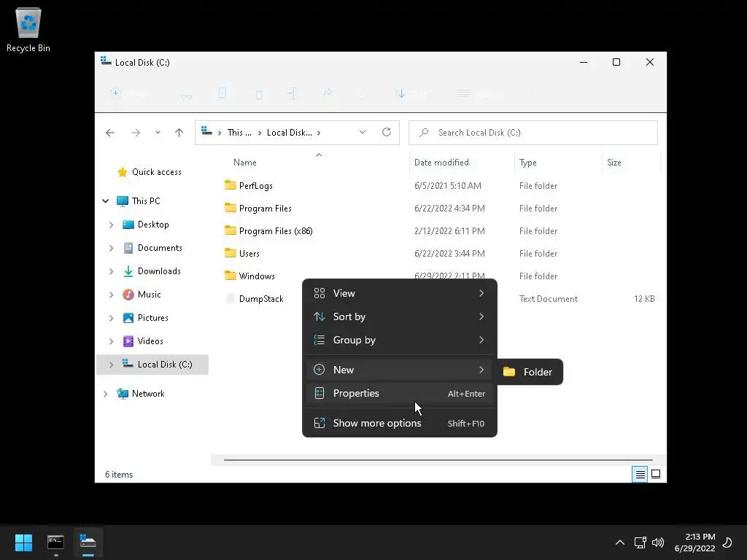Screen dimensions: 747x560
Task: Open the Windows Start menu
Action: pos(23,542)
